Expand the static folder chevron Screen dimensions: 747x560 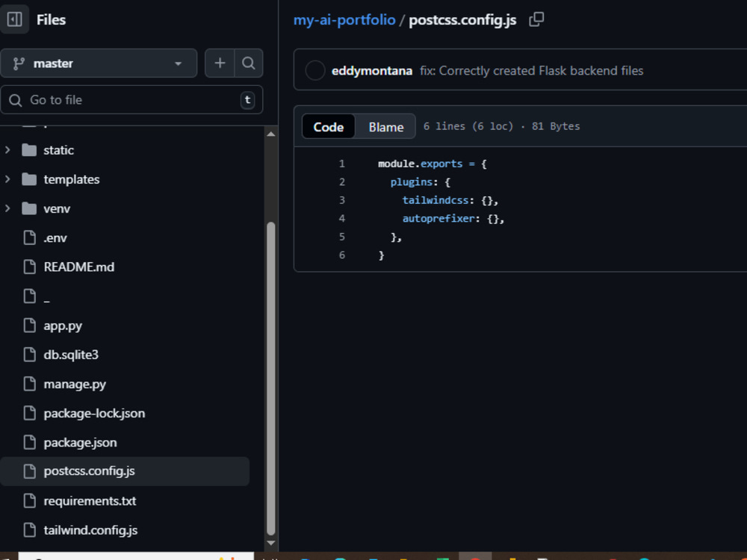pos(7,150)
